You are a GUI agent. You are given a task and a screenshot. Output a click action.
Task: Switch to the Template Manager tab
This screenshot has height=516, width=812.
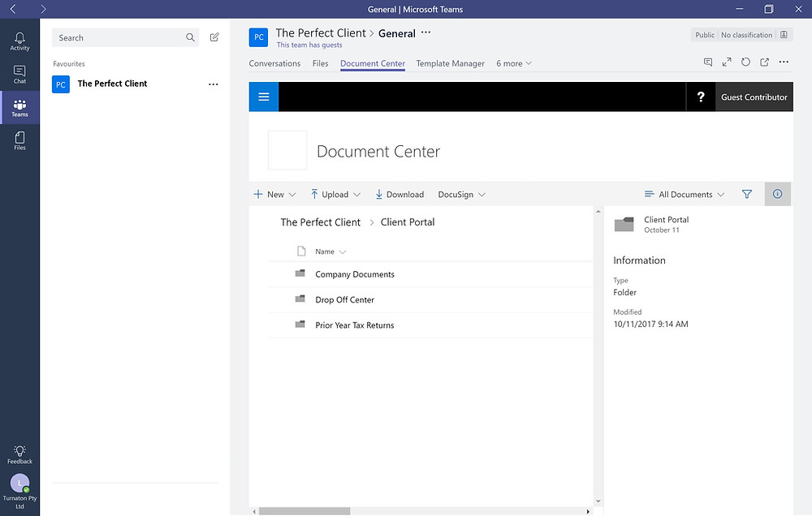coord(450,63)
